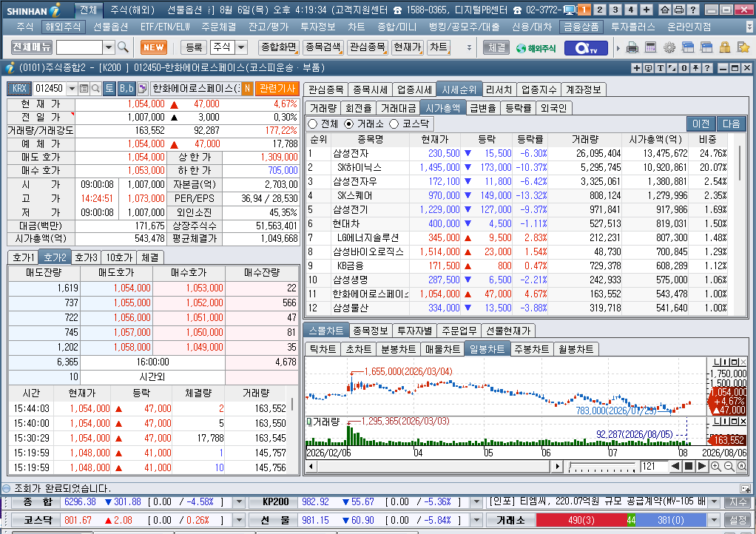This screenshot has height=534, width=756.
Task: Click the 이전 button
Action: click(701, 124)
